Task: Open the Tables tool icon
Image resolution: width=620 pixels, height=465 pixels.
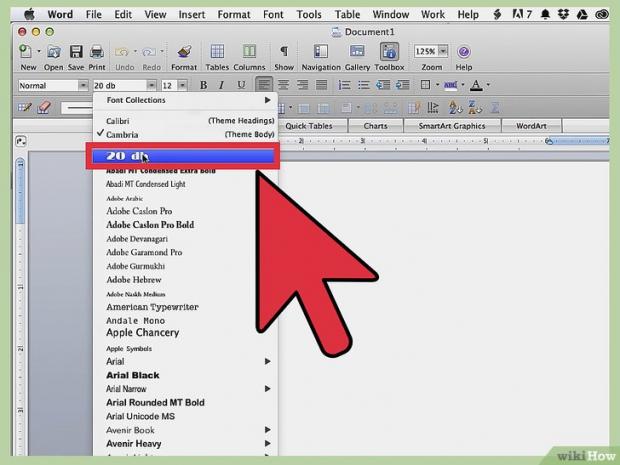Action: coord(217,52)
